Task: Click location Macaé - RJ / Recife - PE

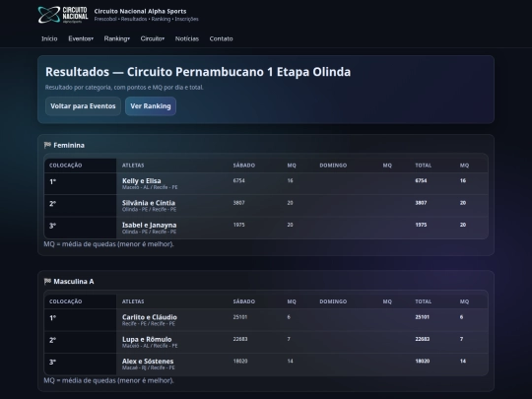Action: click(x=148, y=367)
